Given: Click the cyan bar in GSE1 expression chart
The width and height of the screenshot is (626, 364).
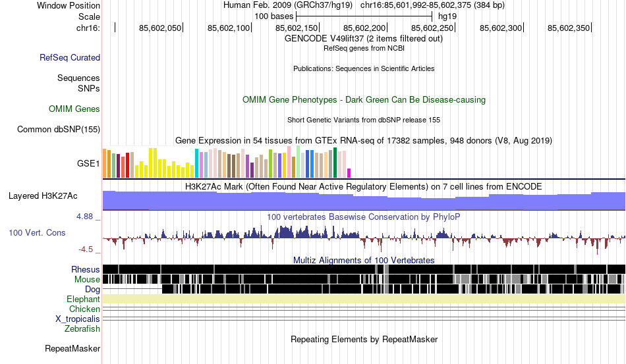Looking at the screenshot, I should 196,163.
